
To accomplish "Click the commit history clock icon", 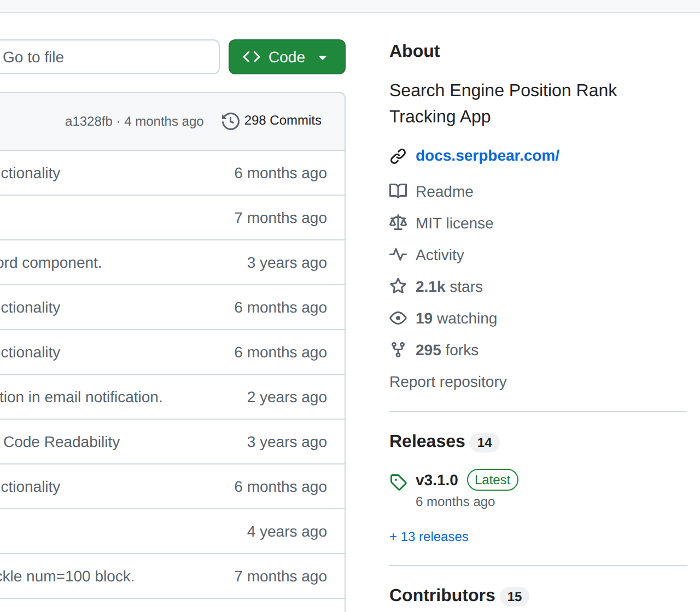I will click(x=231, y=121).
